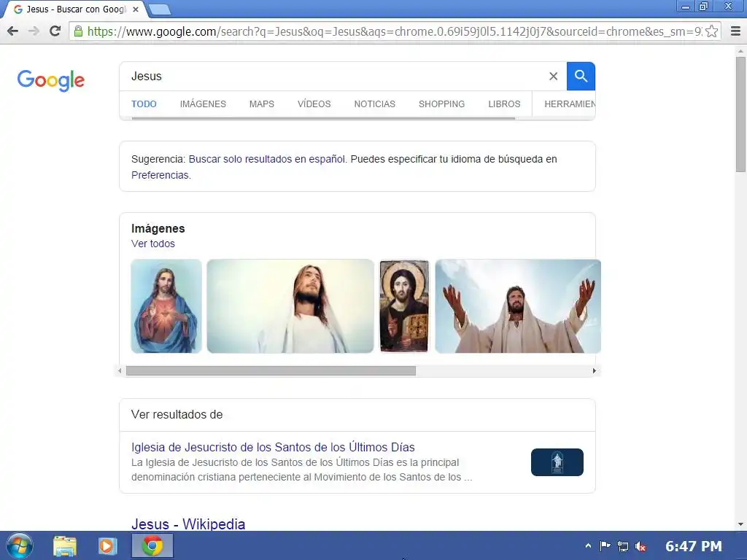Open the network tray icon

(623, 546)
